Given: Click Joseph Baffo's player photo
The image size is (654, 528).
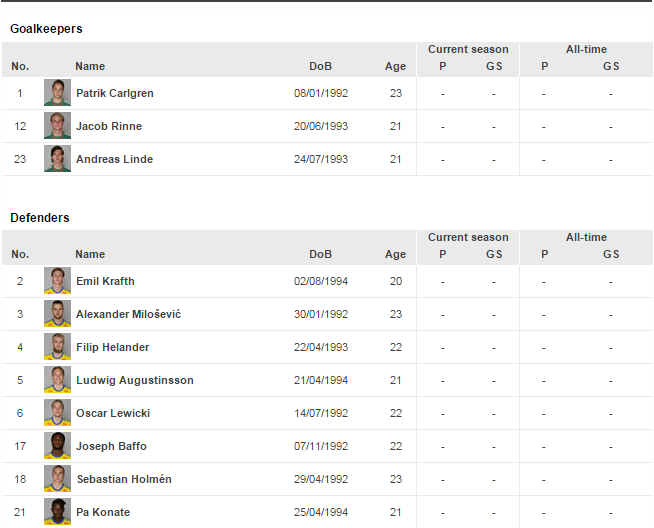Looking at the screenshot, I should [57, 446].
